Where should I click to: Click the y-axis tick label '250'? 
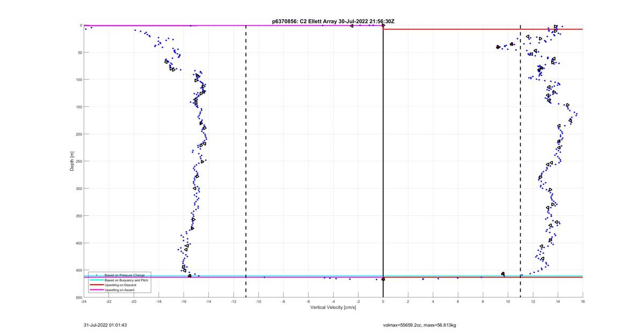click(78, 161)
